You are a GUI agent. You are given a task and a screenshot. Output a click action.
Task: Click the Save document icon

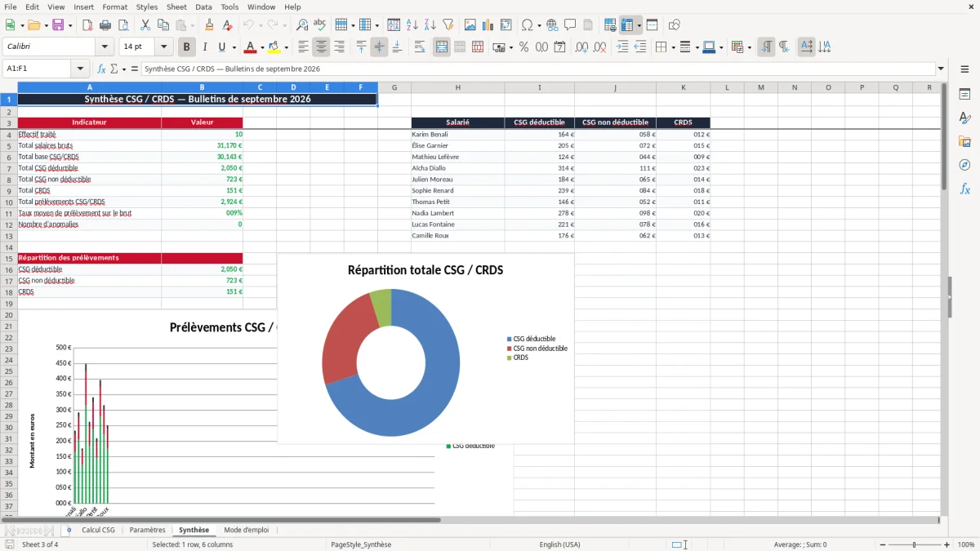point(58,25)
